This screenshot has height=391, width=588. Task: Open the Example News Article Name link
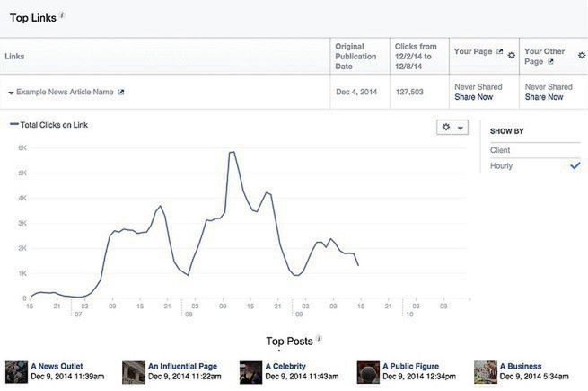tap(65, 92)
